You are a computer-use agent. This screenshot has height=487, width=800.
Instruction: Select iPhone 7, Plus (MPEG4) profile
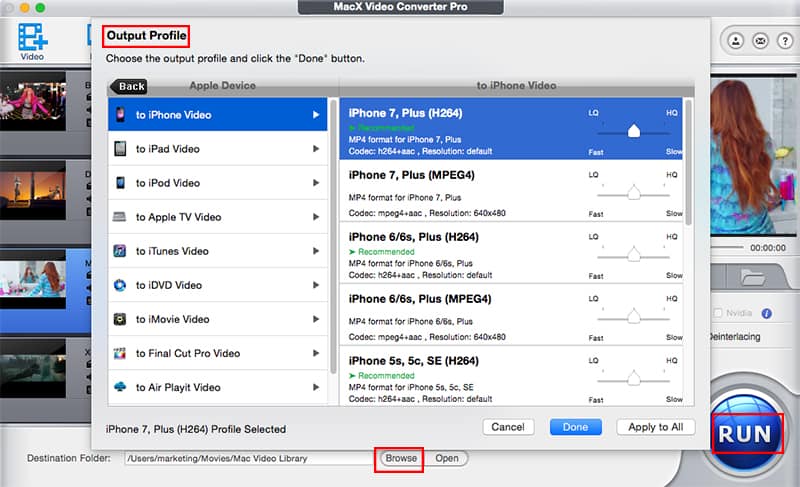point(511,191)
